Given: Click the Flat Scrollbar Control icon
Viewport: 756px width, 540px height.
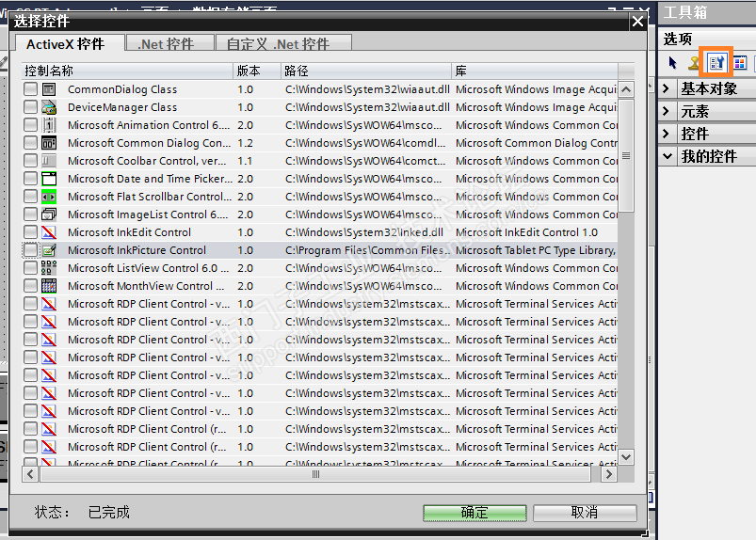Looking at the screenshot, I should 49,197.
